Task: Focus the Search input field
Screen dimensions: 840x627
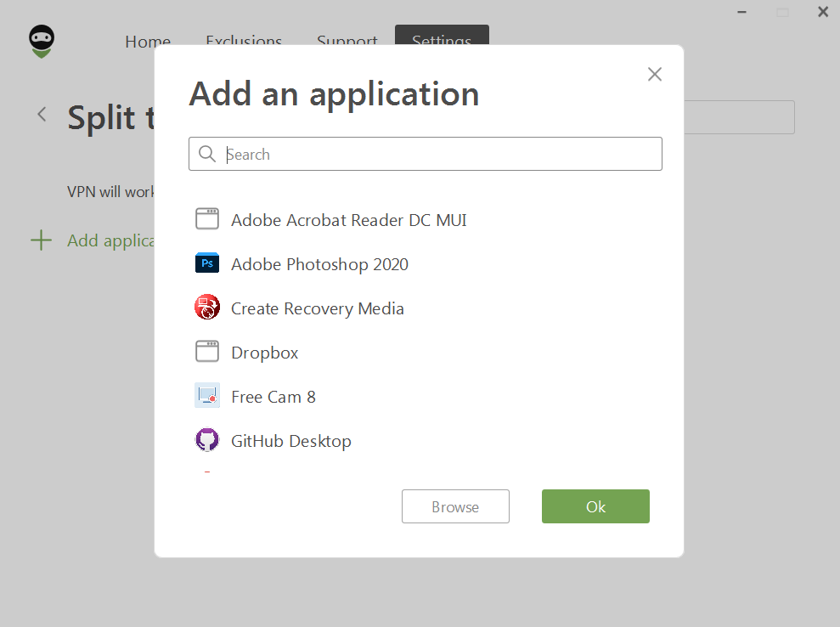Action: click(x=426, y=154)
